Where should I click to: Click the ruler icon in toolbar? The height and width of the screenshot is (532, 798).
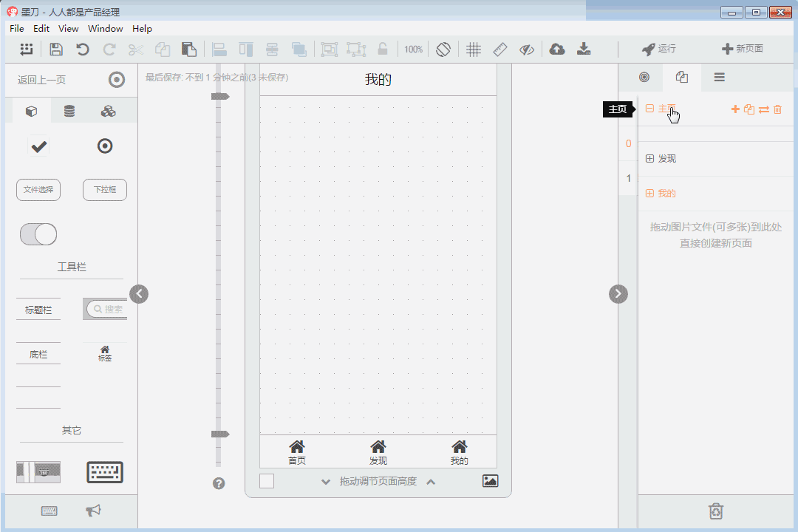pyautogui.click(x=500, y=50)
